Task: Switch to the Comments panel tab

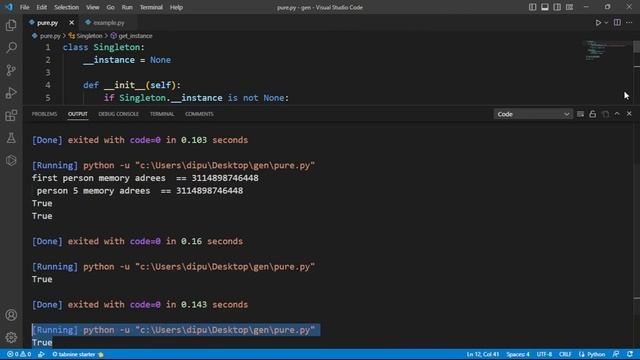Action: 199,114
